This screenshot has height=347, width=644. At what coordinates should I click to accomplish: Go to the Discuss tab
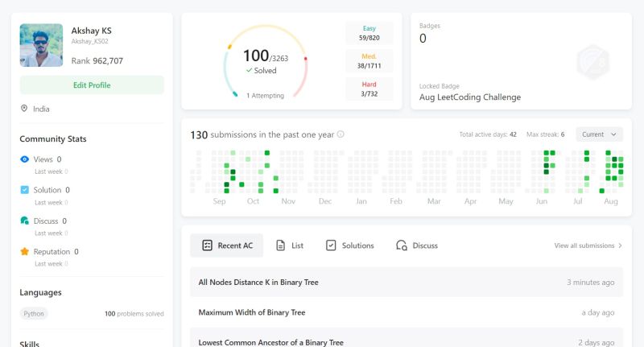(x=416, y=246)
